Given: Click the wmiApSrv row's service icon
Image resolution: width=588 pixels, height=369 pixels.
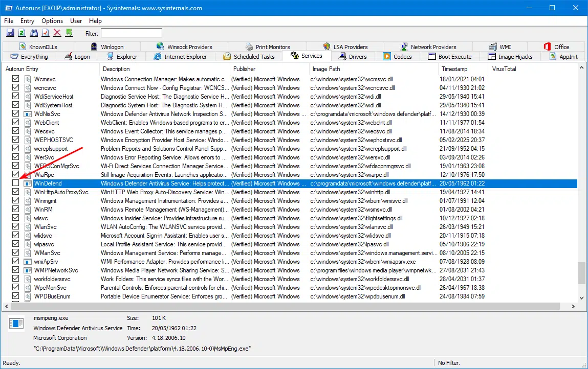Looking at the screenshot, I should click(28, 262).
